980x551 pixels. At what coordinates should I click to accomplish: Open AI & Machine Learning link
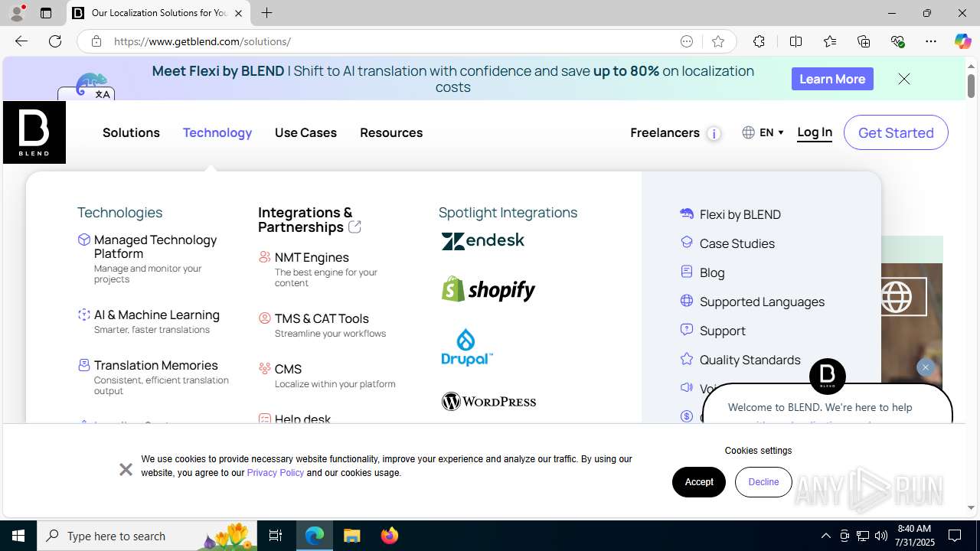click(157, 315)
